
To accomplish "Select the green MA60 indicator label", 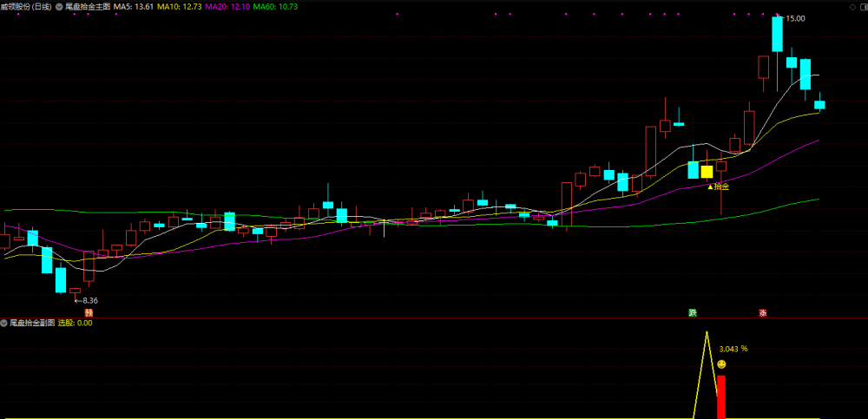I will [276, 7].
